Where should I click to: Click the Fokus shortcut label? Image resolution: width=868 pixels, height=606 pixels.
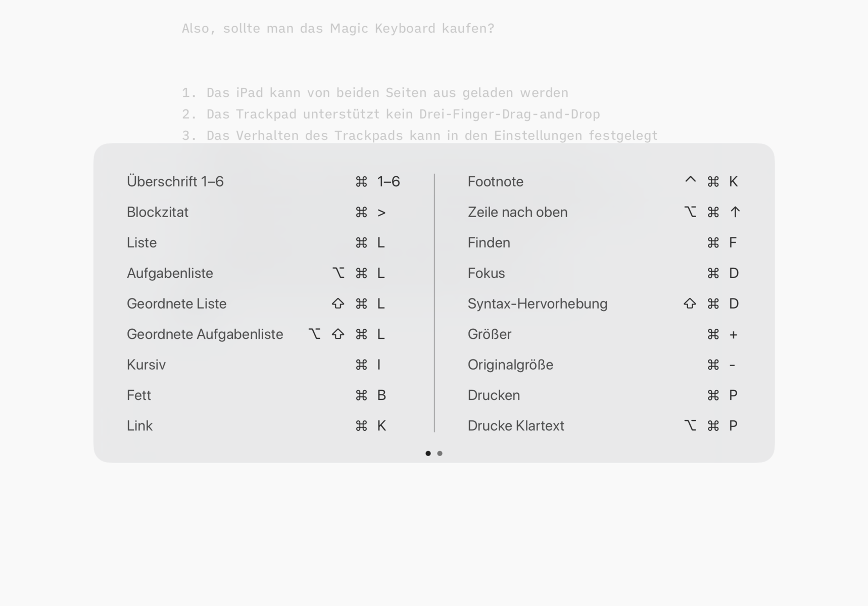pos(486,273)
